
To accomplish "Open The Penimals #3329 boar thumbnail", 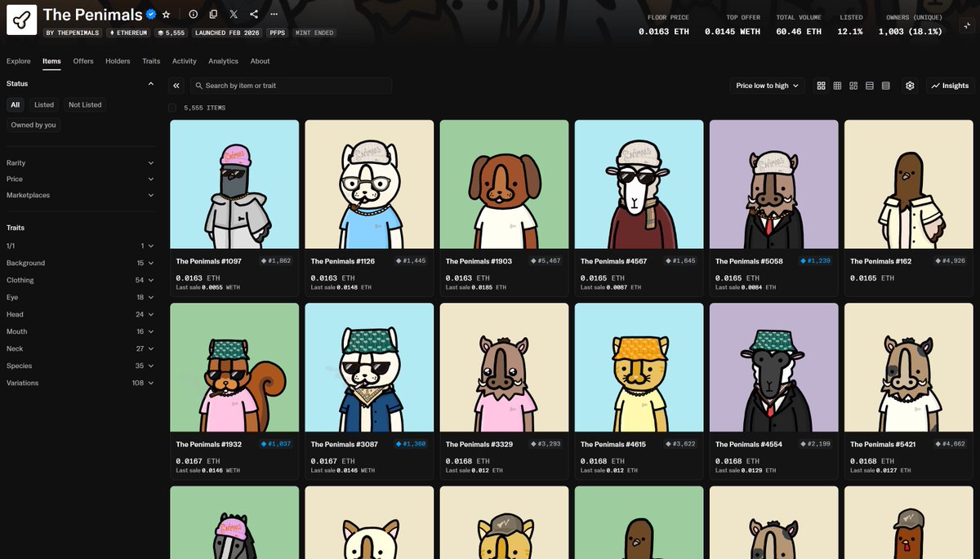I will tap(504, 367).
